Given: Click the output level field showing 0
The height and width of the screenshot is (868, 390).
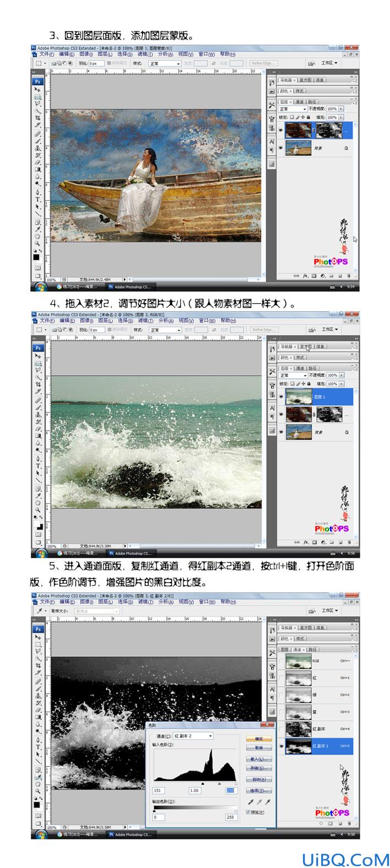Looking at the screenshot, I should tap(159, 817).
